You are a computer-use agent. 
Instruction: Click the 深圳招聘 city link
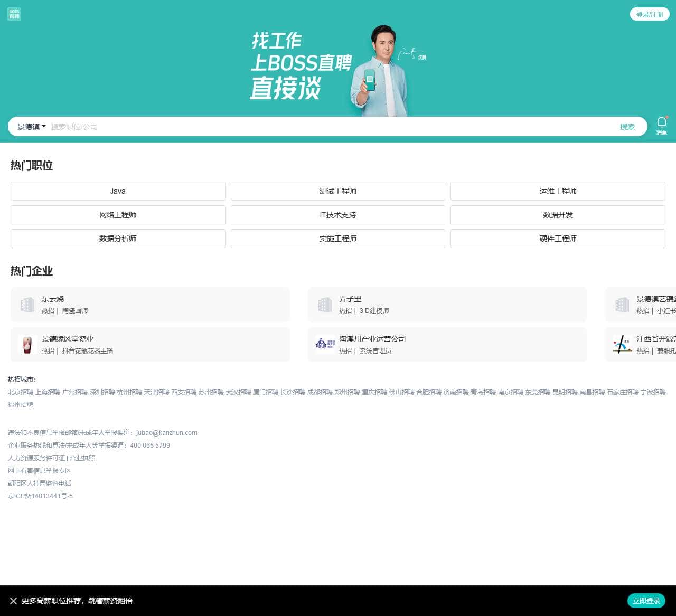click(102, 392)
